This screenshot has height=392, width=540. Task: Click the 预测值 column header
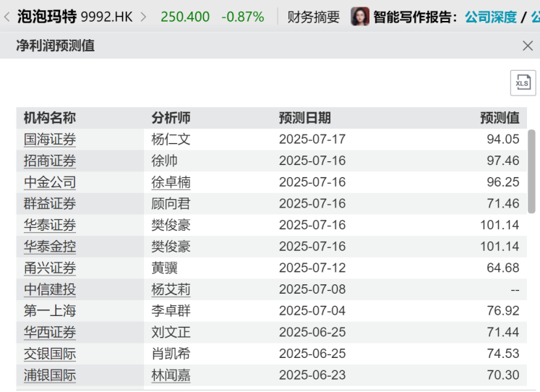(500, 118)
